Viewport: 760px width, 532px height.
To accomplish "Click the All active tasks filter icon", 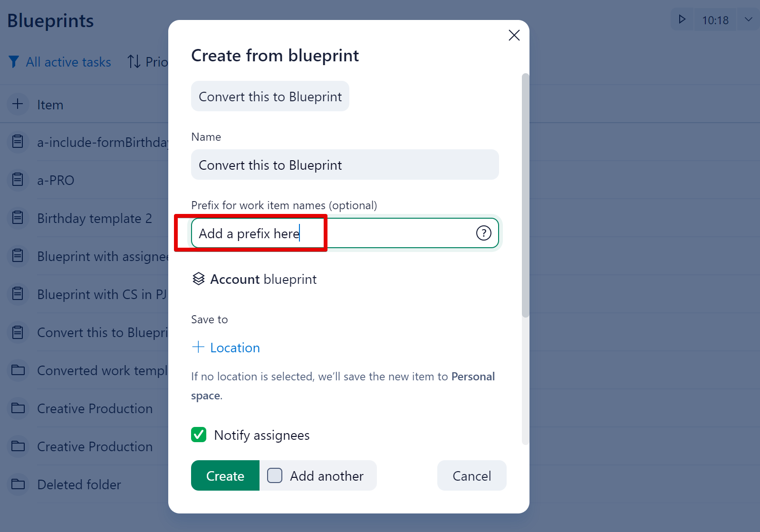I will point(14,62).
